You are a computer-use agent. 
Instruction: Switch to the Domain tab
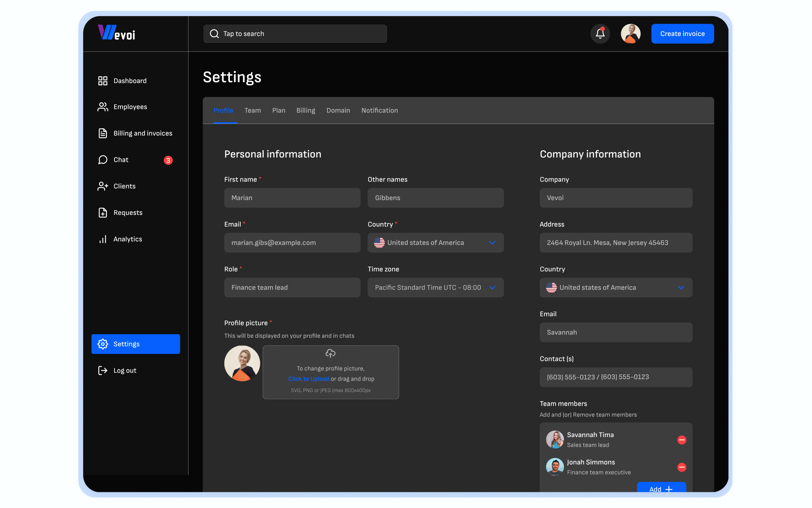tap(338, 110)
